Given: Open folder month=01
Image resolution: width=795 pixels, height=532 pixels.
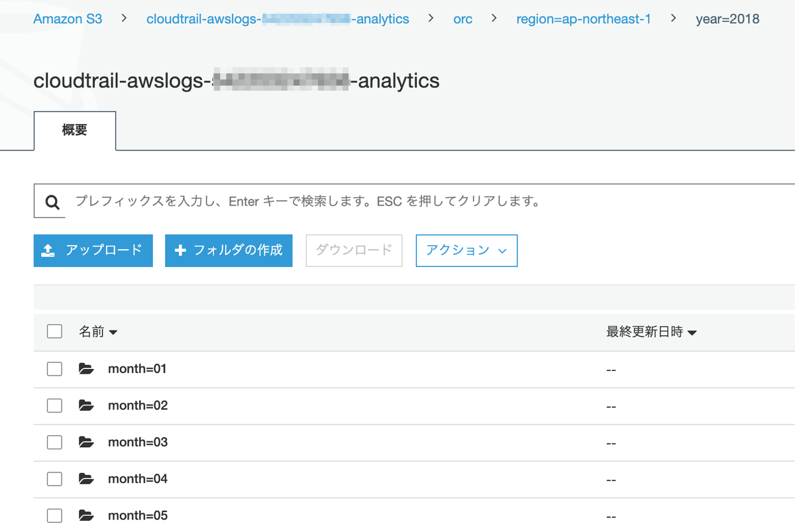Looking at the screenshot, I should [x=137, y=369].
